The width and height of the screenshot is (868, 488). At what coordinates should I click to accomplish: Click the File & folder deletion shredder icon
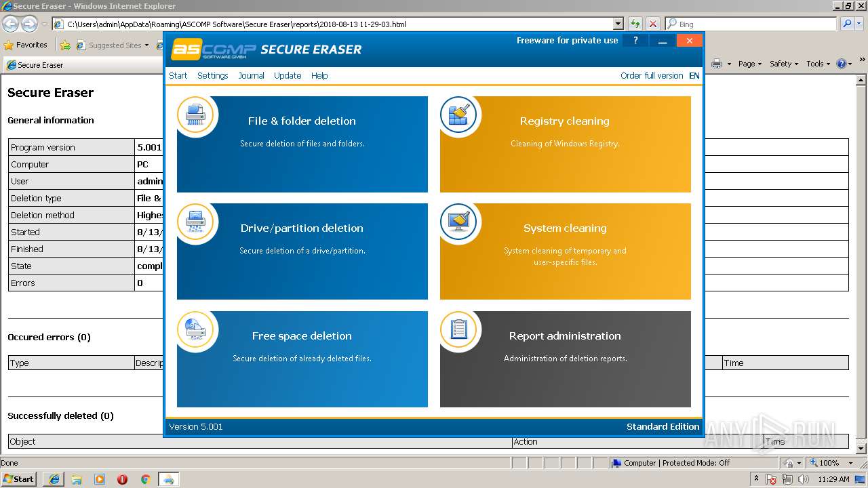tap(195, 115)
